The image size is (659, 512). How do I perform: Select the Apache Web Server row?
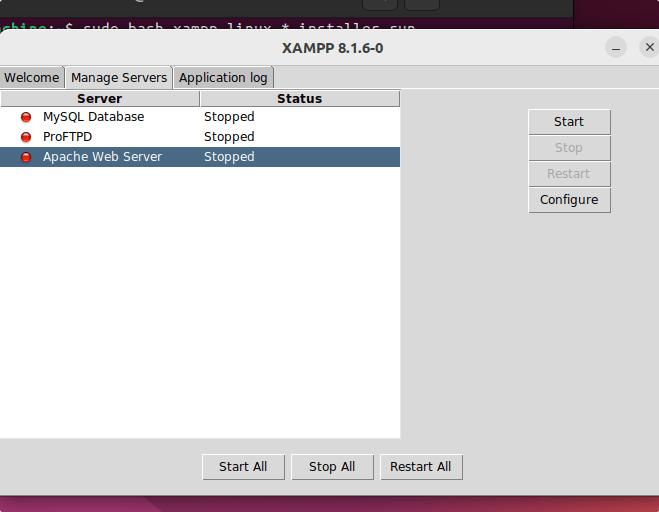click(x=200, y=157)
